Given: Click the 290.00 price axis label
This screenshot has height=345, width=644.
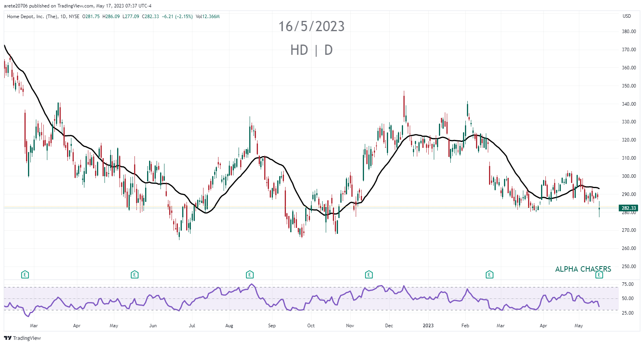Looking at the screenshot, I should 629,194.
